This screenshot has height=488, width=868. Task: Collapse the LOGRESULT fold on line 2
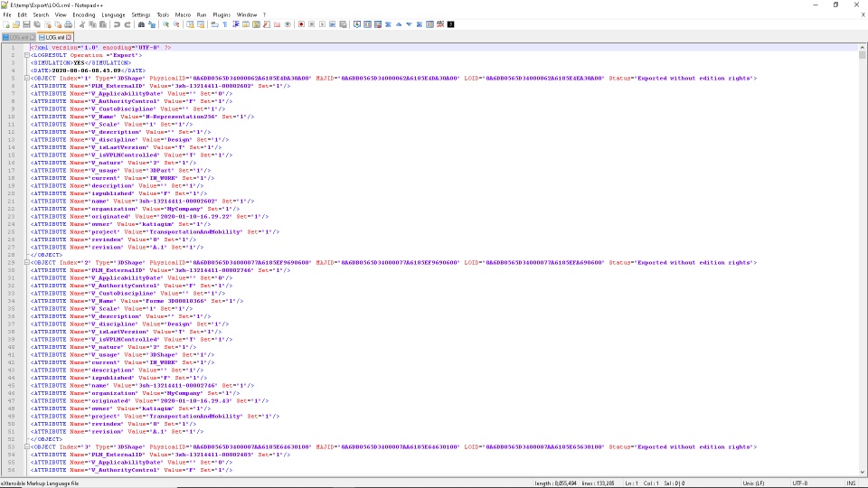[x=26, y=55]
